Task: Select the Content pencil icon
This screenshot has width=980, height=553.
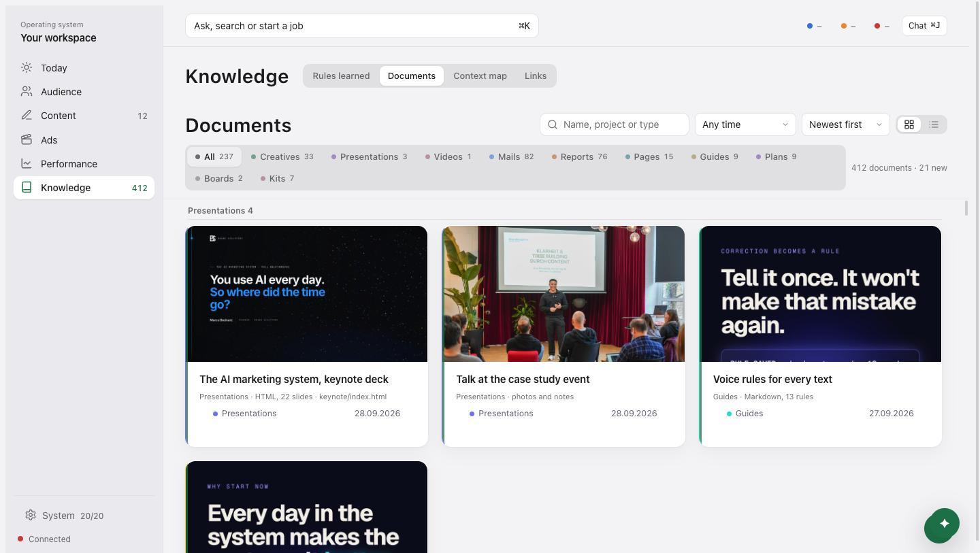Action: [27, 115]
